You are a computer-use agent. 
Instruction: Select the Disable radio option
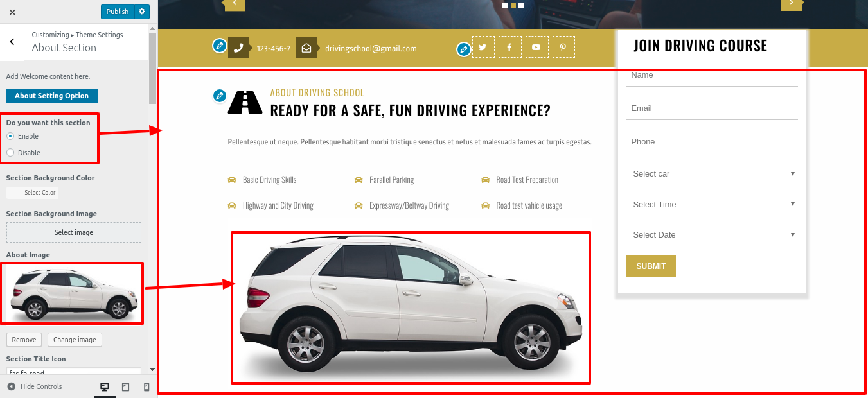click(10, 153)
